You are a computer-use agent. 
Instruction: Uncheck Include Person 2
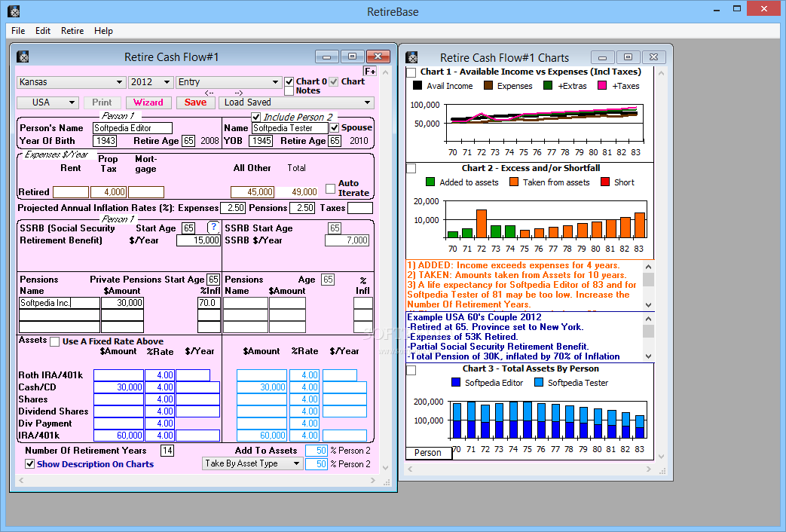coord(255,117)
